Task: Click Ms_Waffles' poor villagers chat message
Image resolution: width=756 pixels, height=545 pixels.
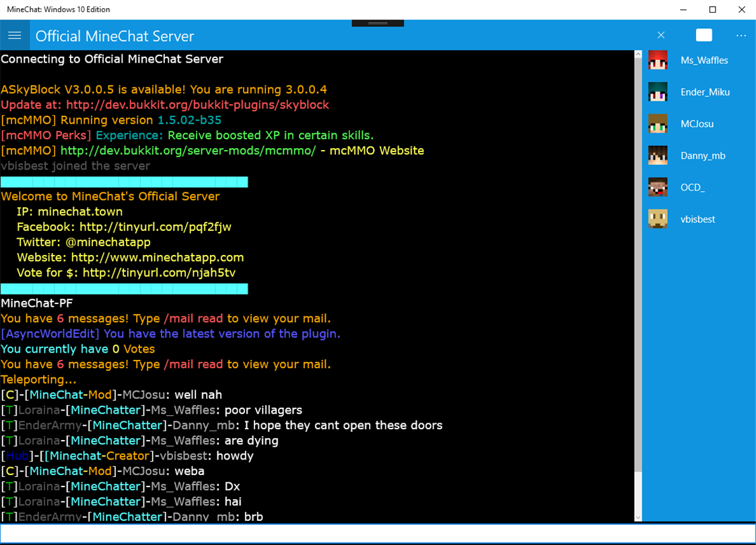Action: click(151, 410)
